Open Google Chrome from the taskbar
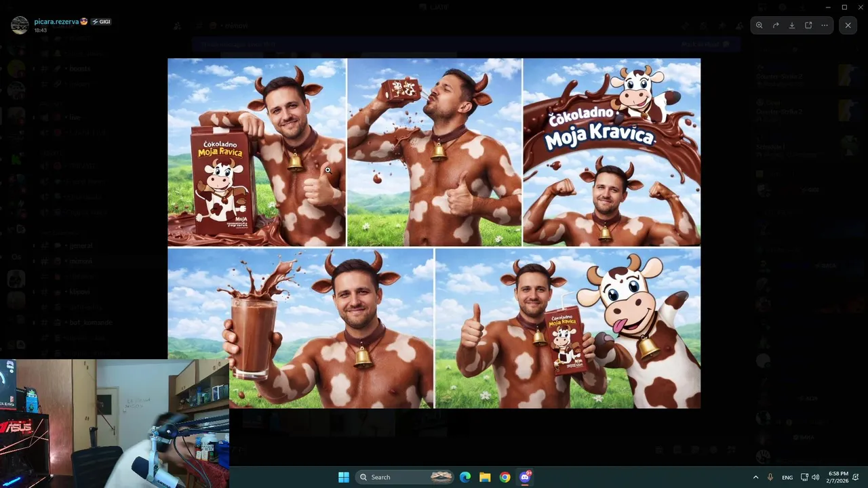This screenshot has width=868, height=488. pos(505,477)
